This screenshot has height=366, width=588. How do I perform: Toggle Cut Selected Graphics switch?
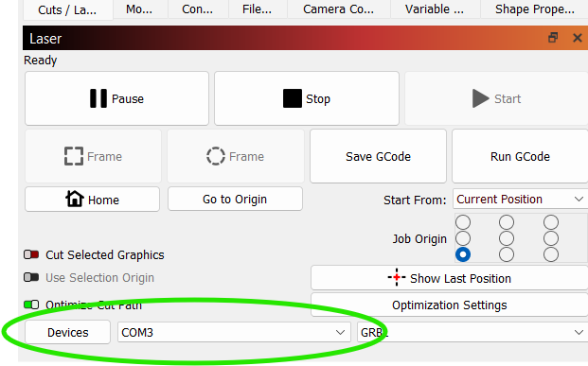[31, 254]
